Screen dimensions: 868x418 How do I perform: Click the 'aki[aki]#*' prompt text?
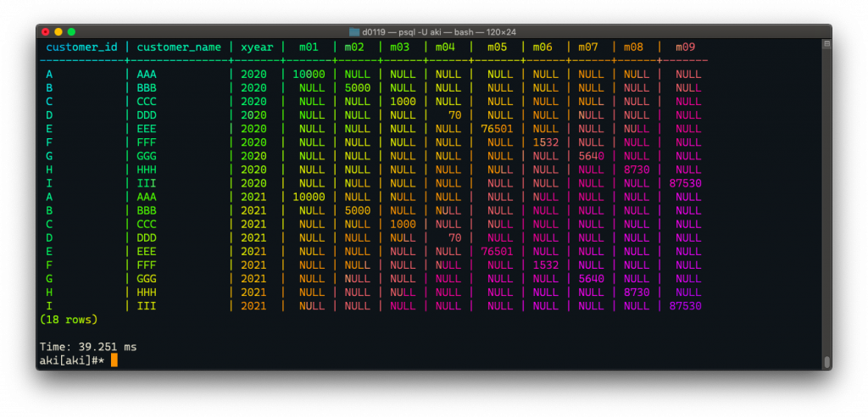coord(72,360)
